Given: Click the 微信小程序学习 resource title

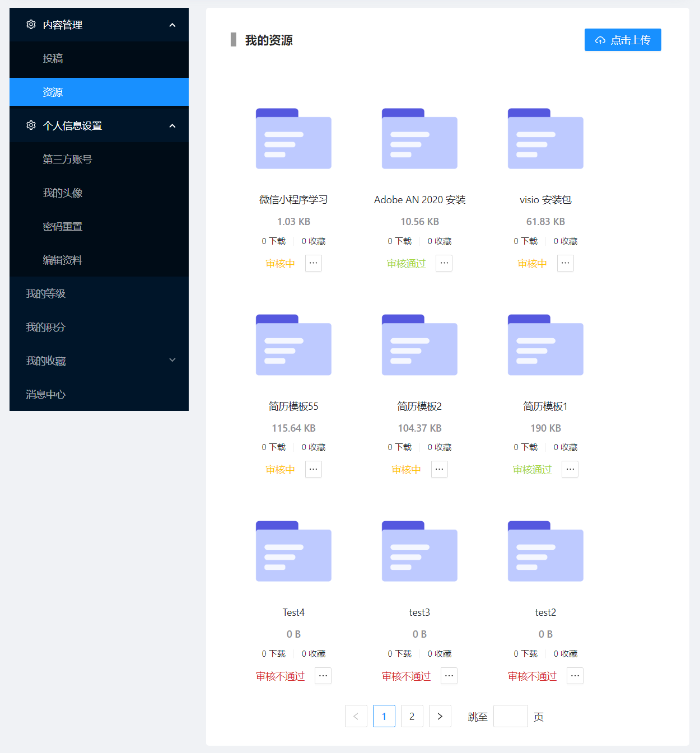Looking at the screenshot, I should [293, 200].
